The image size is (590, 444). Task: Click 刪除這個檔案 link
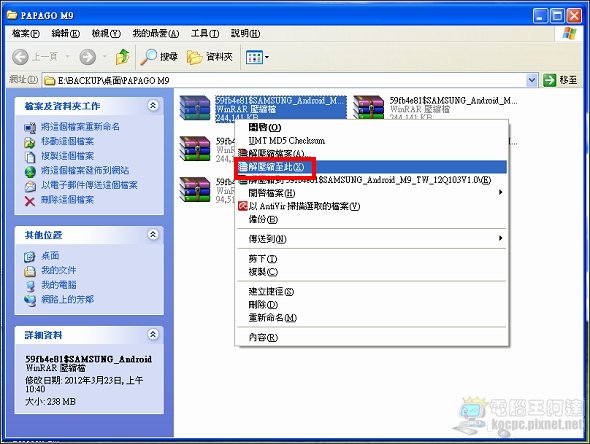(67, 200)
